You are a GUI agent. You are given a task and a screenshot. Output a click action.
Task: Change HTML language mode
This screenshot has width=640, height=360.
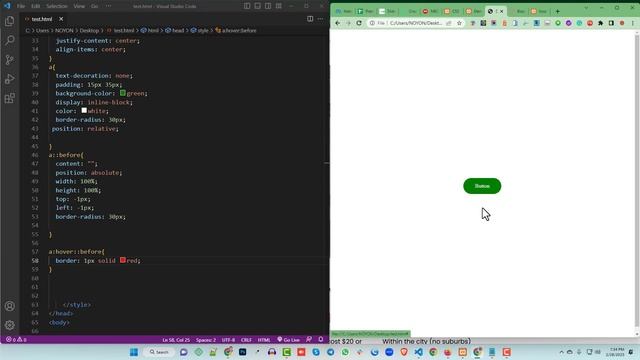(264, 340)
